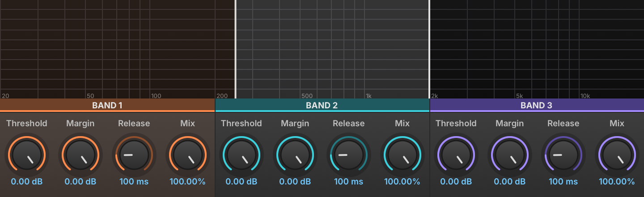The width and height of the screenshot is (644, 197).
Task: Click Band 2 Margin value 0.00 dB
Action: (295, 182)
